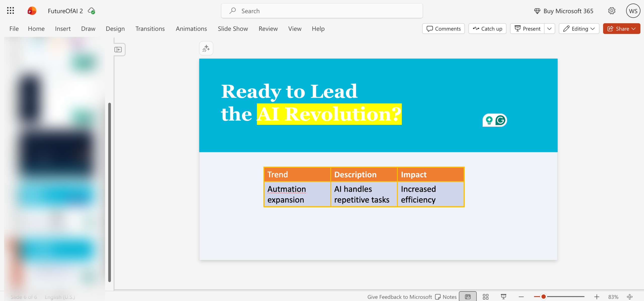Viewport: 644px width, 301px height.
Task: Open the settings gear icon
Action: [x=612, y=11]
